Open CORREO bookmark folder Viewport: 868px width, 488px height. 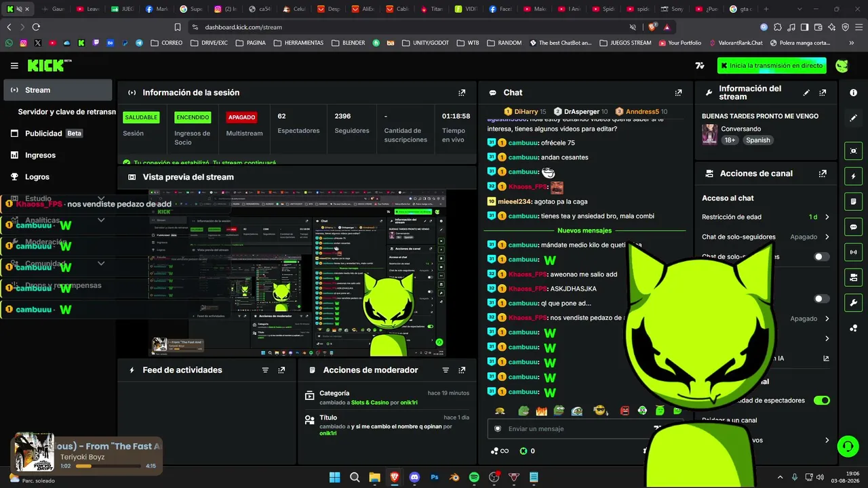167,43
